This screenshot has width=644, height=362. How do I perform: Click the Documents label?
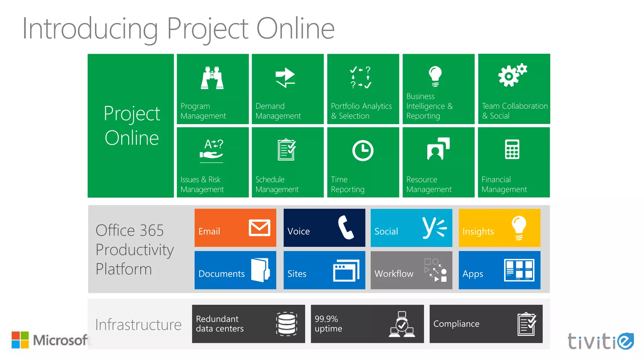[x=221, y=274]
